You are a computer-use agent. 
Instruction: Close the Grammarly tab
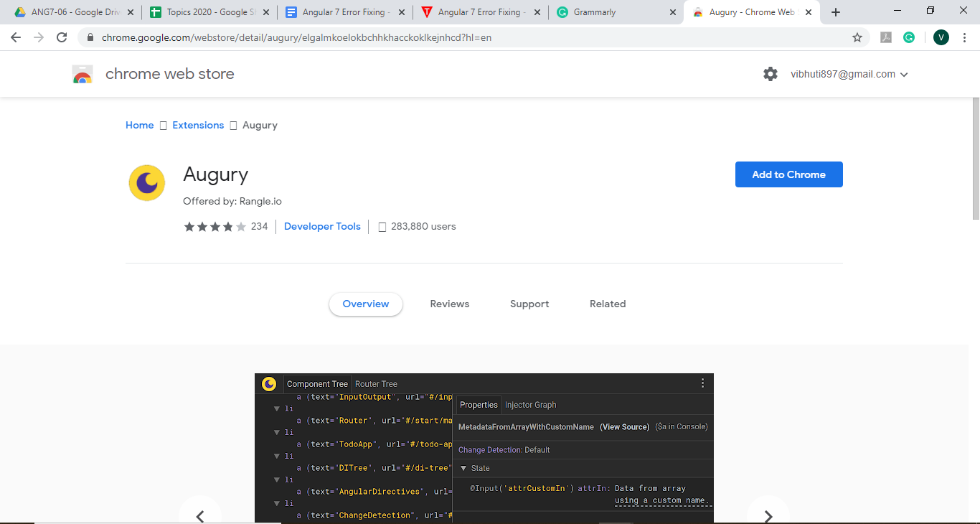673,12
